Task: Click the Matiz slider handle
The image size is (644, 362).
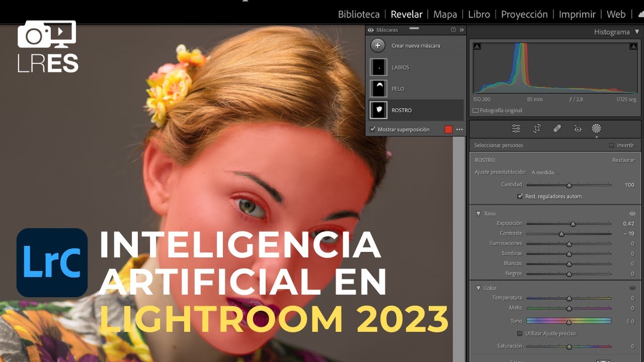Action: [x=569, y=308]
